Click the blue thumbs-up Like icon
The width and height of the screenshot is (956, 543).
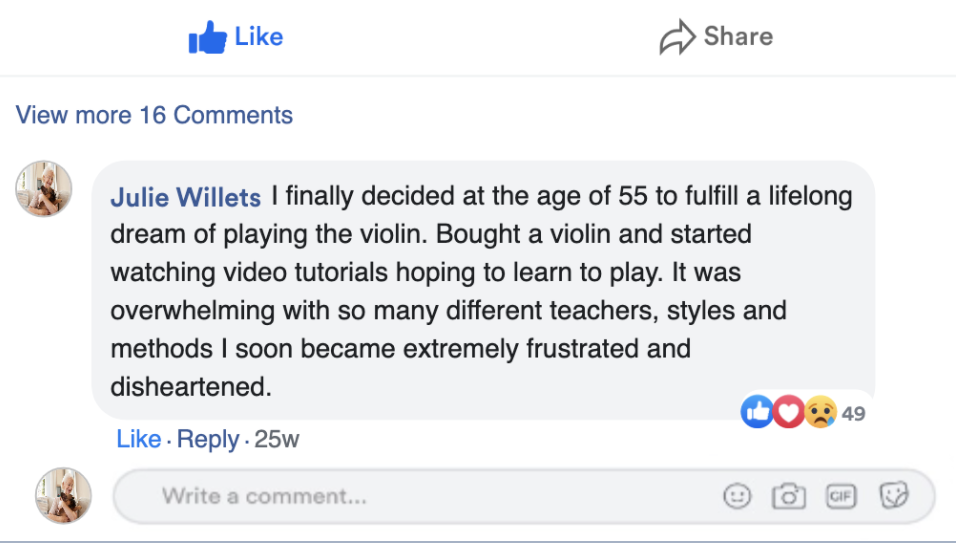tap(207, 38)
